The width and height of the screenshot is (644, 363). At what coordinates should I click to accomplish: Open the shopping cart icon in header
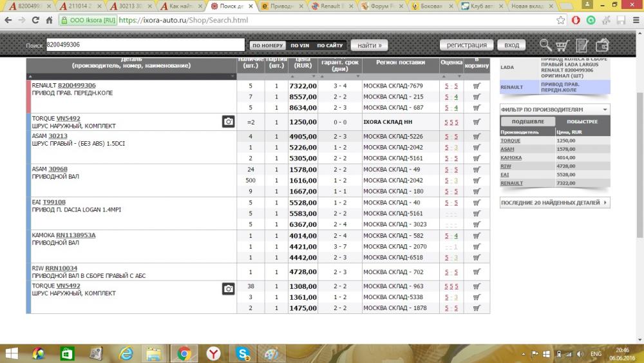(x=562, y=45)
